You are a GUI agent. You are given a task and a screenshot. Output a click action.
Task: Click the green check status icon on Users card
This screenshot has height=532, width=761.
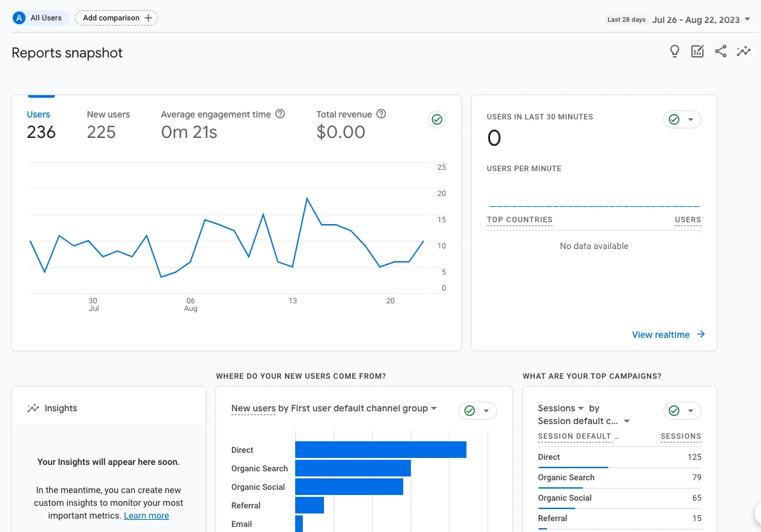click(x=437, y=119)
